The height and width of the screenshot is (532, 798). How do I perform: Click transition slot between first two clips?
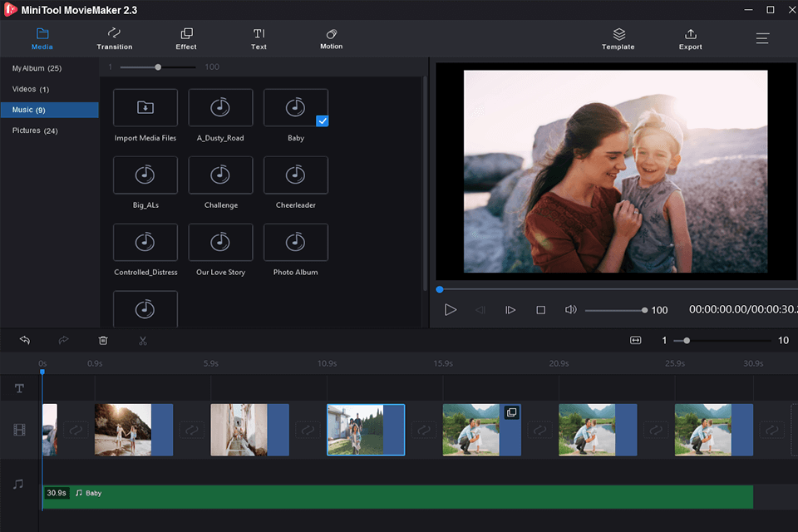[76, 430]
